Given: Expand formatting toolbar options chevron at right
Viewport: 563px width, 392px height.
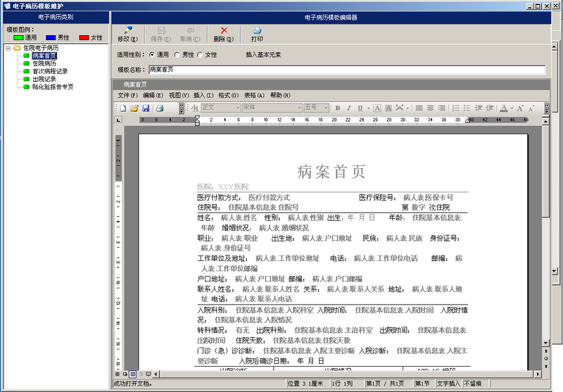Looking at the screenshot, I should tap(547, 108).
